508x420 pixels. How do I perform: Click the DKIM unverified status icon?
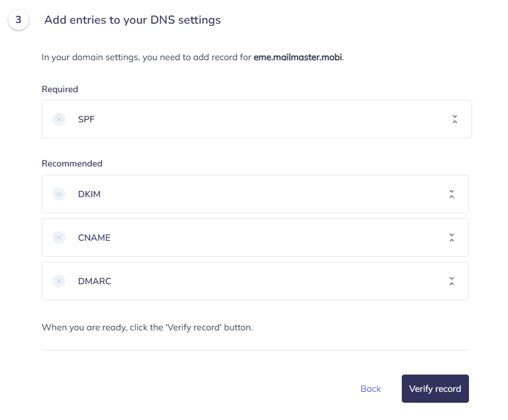coord(59,194)
